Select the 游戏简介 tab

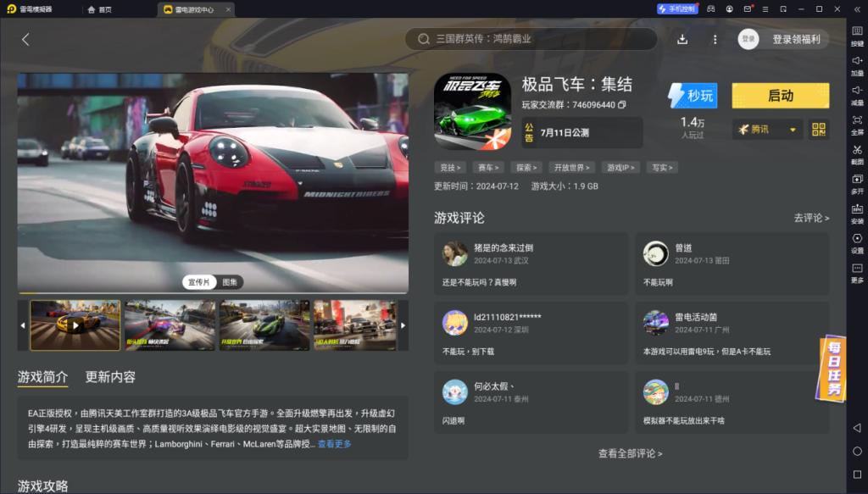point(42,377)
